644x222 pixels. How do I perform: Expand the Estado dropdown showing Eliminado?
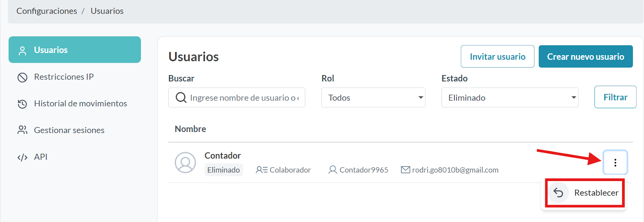tap(510, 98)
